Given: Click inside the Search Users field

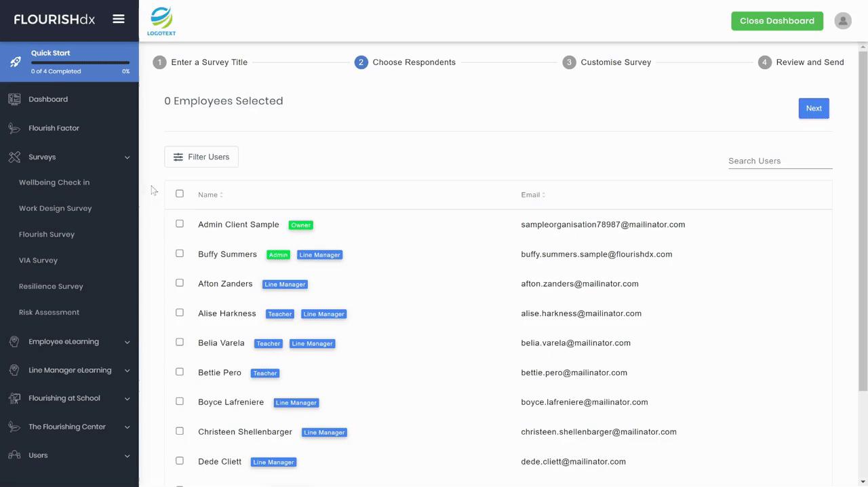Looking at the screenshot, I should (780, 160).
